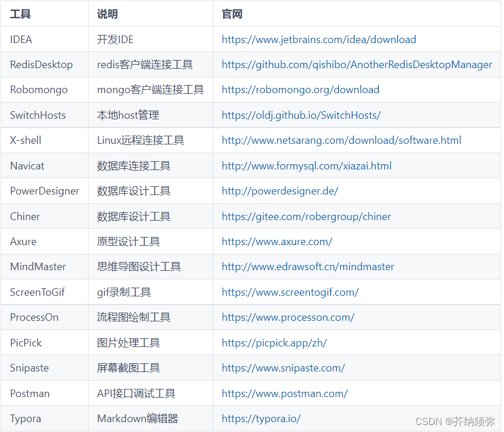Open the picpick.app/zh link
Image resolution: width=504 pixels, height=432 pixels.
tap(274, 343)
